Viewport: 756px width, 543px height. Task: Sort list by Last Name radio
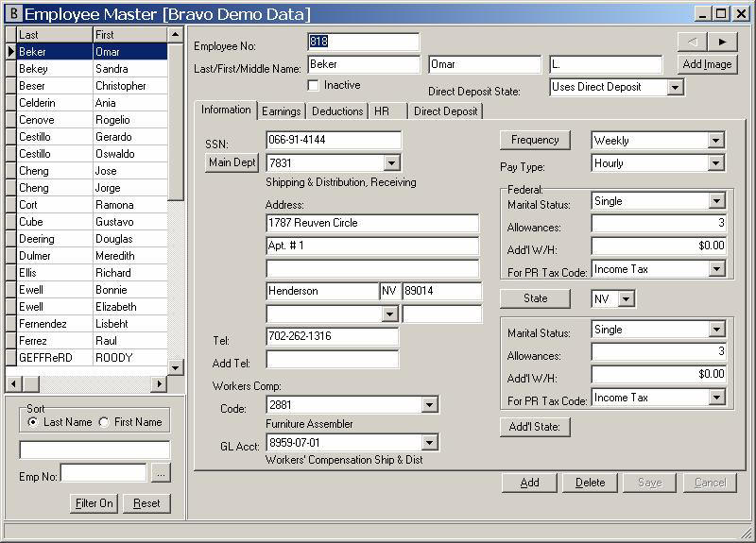[33, 422]
